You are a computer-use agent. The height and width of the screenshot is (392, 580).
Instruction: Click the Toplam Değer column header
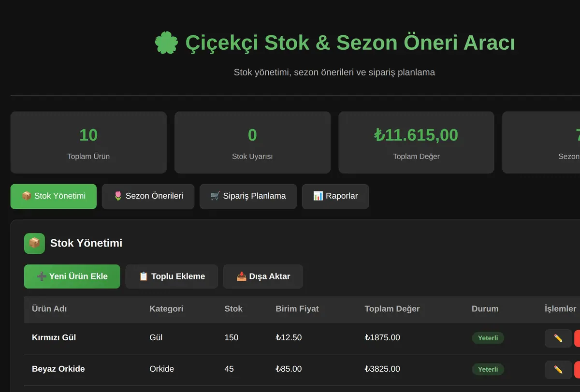click(392, 309)
